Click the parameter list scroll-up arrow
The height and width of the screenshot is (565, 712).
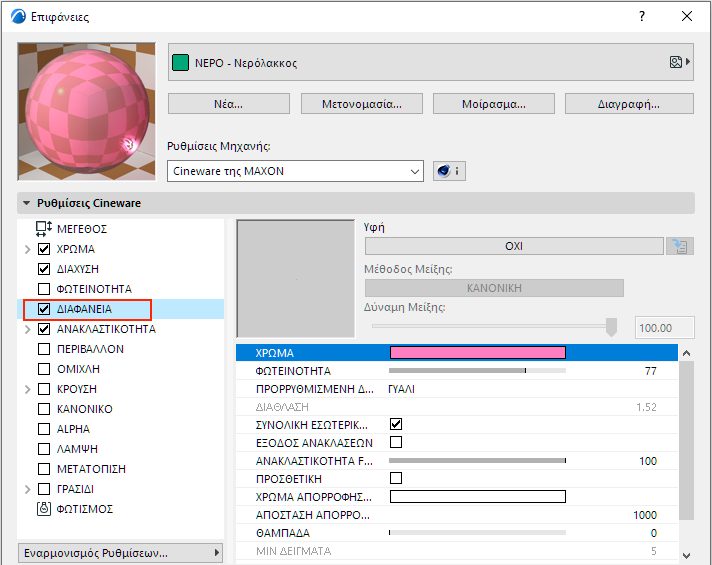coord(687,353)
